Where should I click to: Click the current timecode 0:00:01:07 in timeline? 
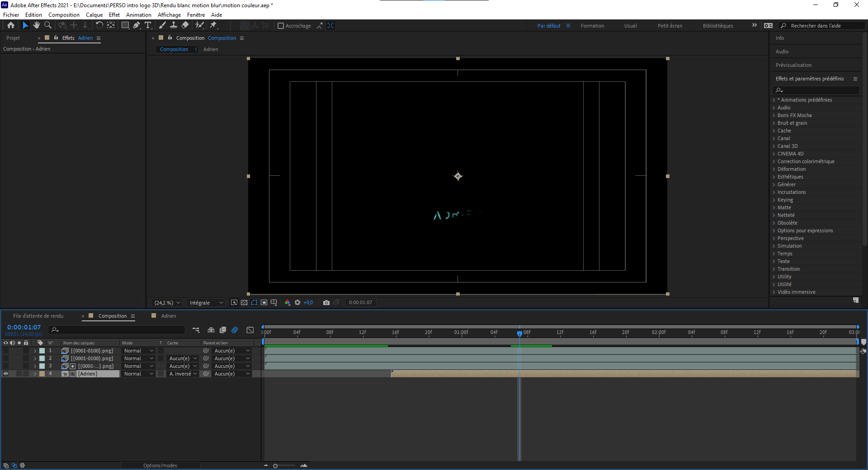pos(24,327)
